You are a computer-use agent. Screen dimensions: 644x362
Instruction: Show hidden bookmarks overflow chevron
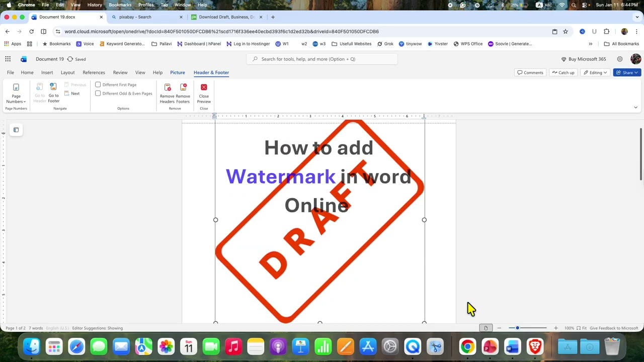pos(591,44)
